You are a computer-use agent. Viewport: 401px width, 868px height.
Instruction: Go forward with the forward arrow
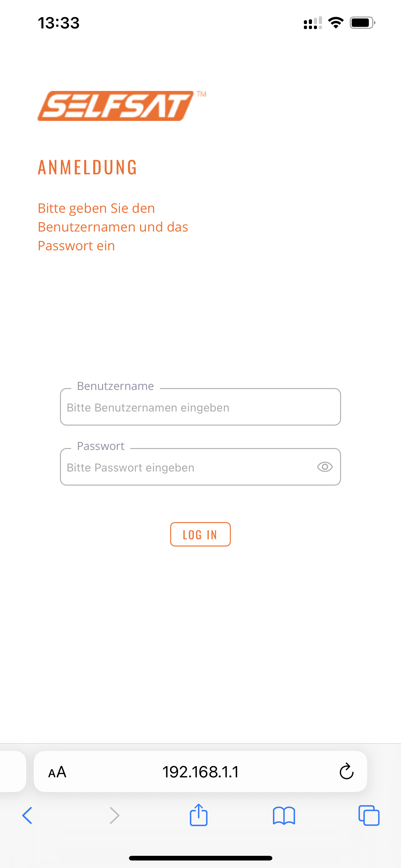(115, 816)
